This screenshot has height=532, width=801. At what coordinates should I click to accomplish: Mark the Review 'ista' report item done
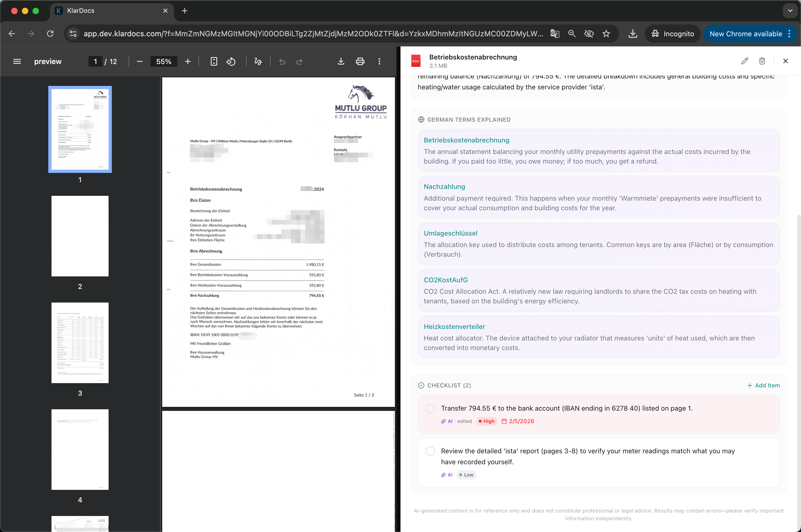pyautogui.click(x=430, y=451)
